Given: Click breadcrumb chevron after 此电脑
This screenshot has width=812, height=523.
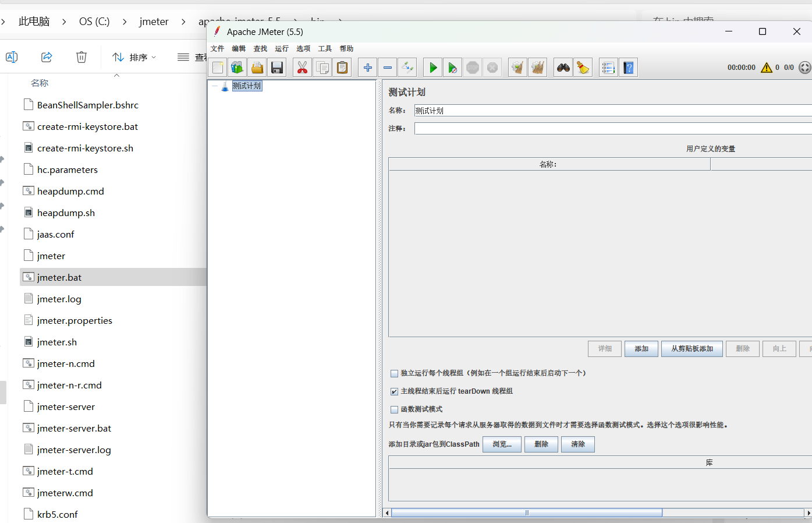Looking at the screenshot, I should 64,22.
